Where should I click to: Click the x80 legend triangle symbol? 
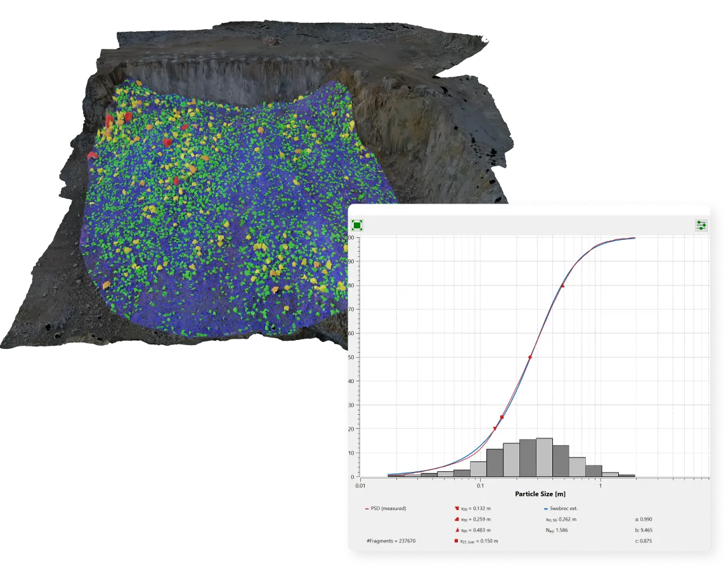[x=456, y=530]
